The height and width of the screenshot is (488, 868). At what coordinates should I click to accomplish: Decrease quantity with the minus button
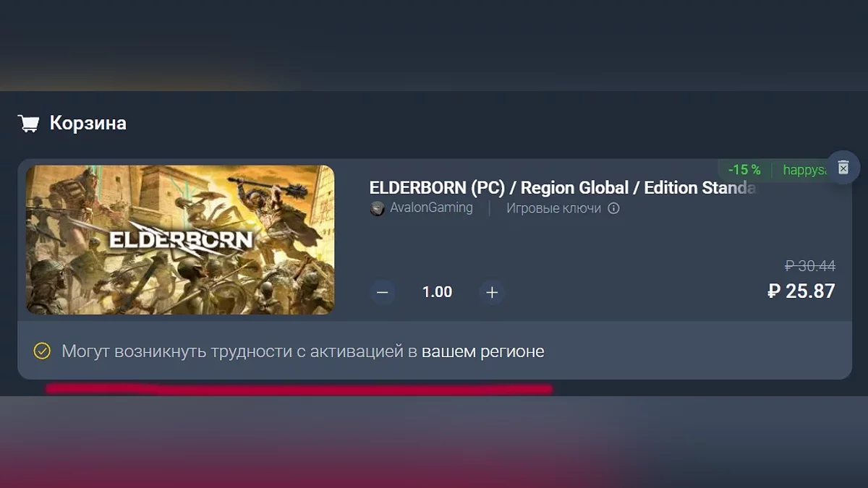coord(383,293)
